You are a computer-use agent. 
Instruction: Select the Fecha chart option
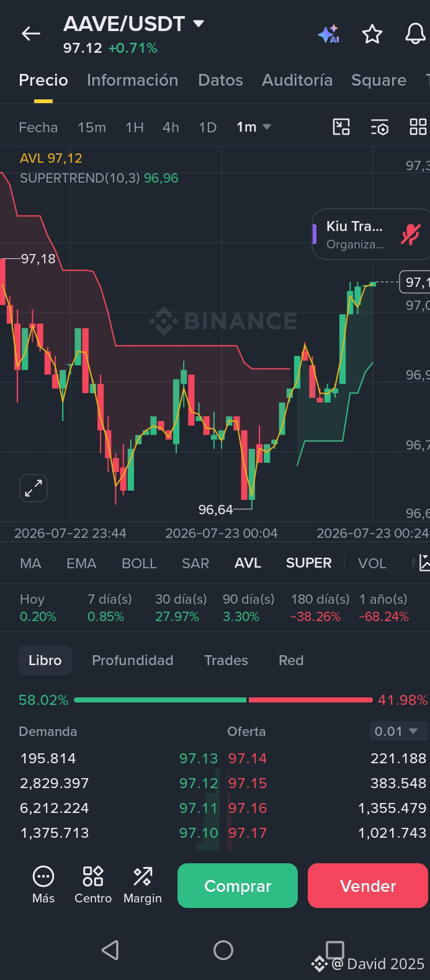(38, 127)
